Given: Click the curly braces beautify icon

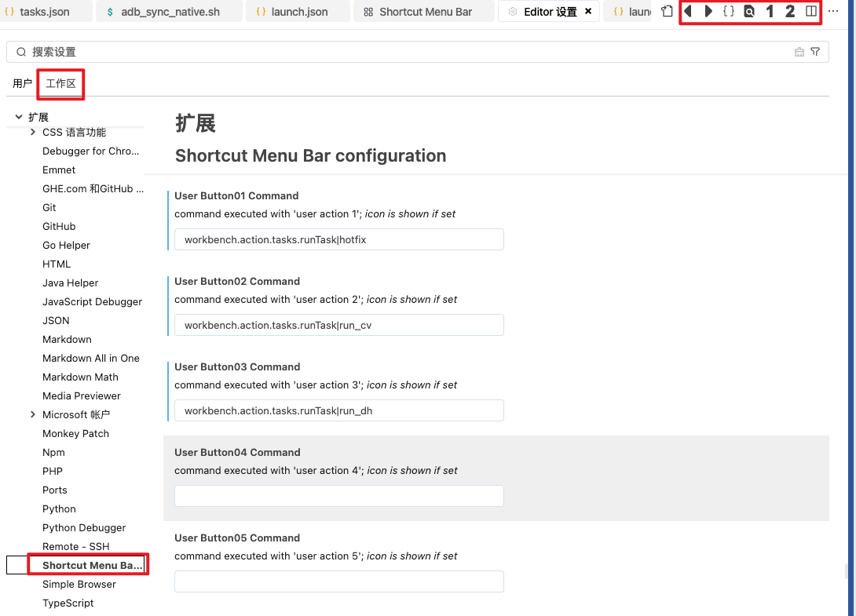Looking at the screenshot, I should click(x=729, y=12).
